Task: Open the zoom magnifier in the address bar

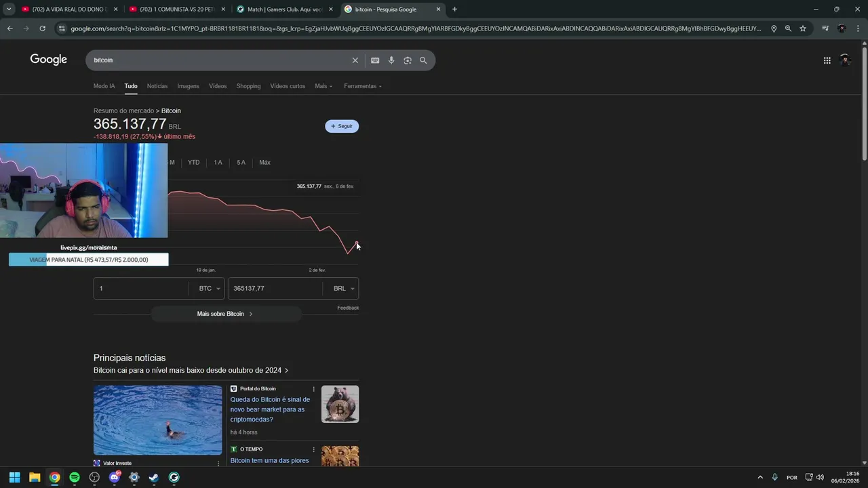Action: (788, 28)
